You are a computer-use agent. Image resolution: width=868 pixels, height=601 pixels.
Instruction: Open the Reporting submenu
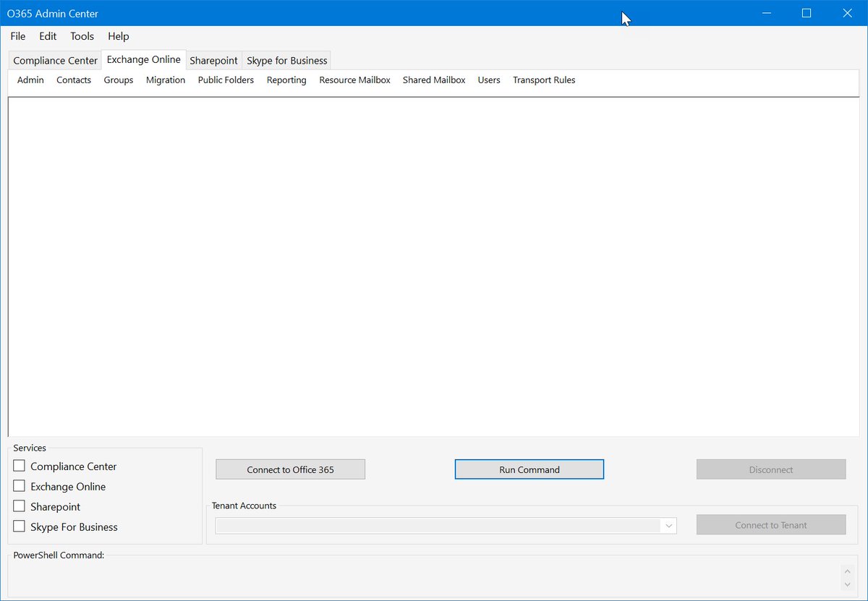coord(286,80)
